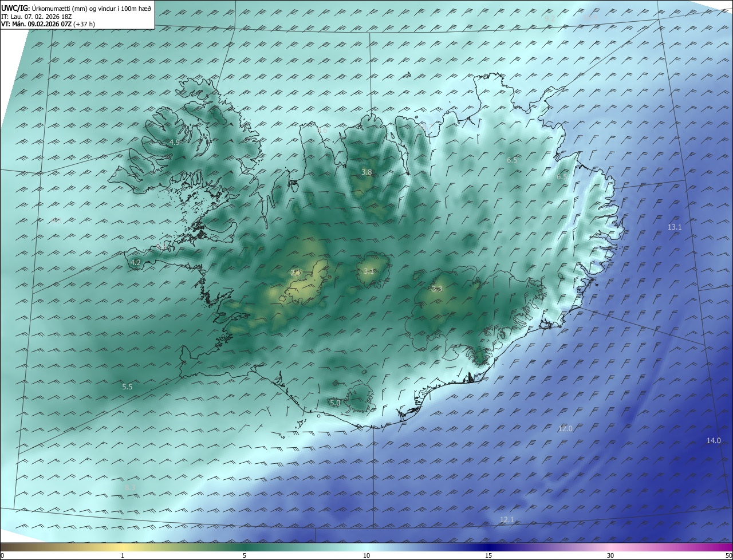
Task: Click the legend tick label 10
Action: (366, 555)
